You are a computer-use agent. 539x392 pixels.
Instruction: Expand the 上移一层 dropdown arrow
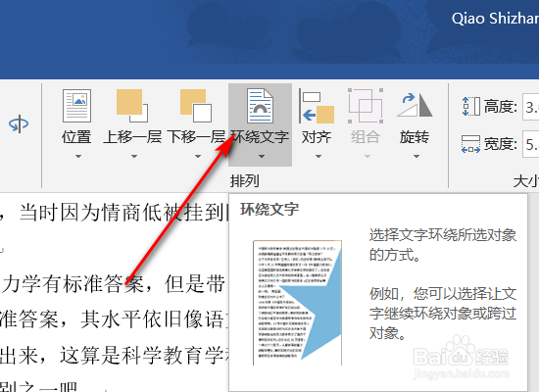point(134,157)
